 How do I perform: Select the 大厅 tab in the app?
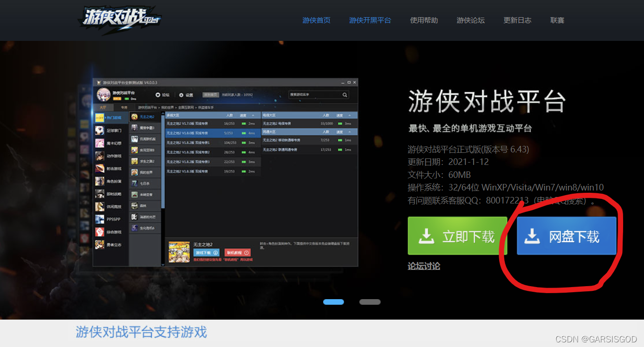coord(103,107)
